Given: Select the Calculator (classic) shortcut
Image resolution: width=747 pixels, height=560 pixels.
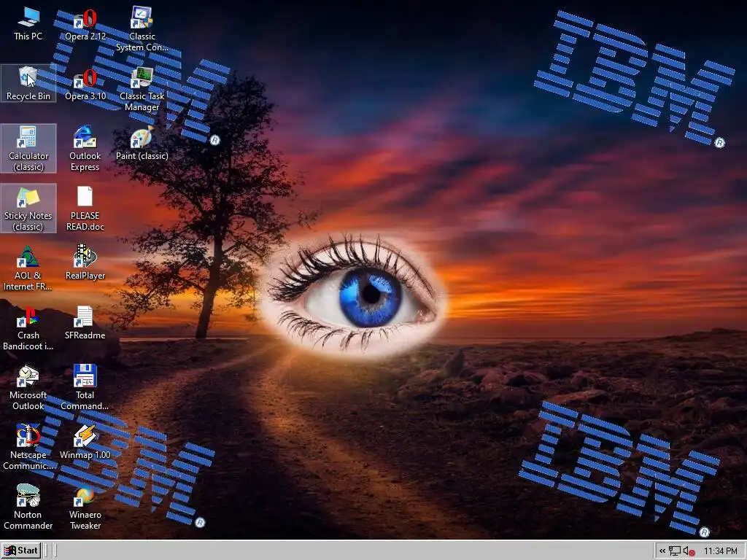Looking at the screenshot, I should click(28, 148).
